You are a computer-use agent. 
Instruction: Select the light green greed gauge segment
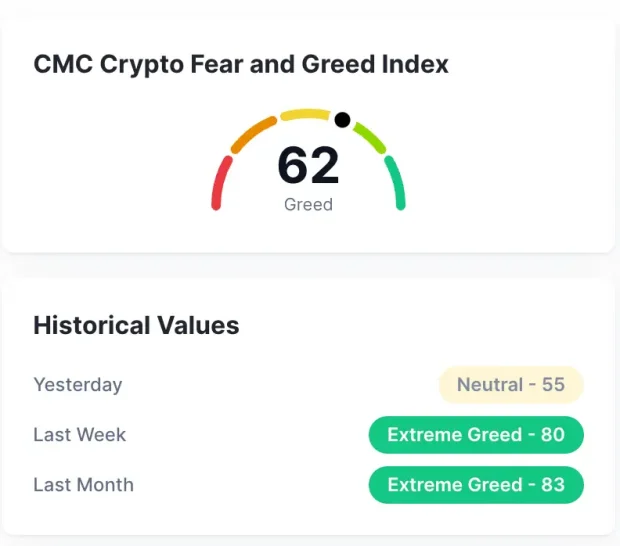point(369,138)
